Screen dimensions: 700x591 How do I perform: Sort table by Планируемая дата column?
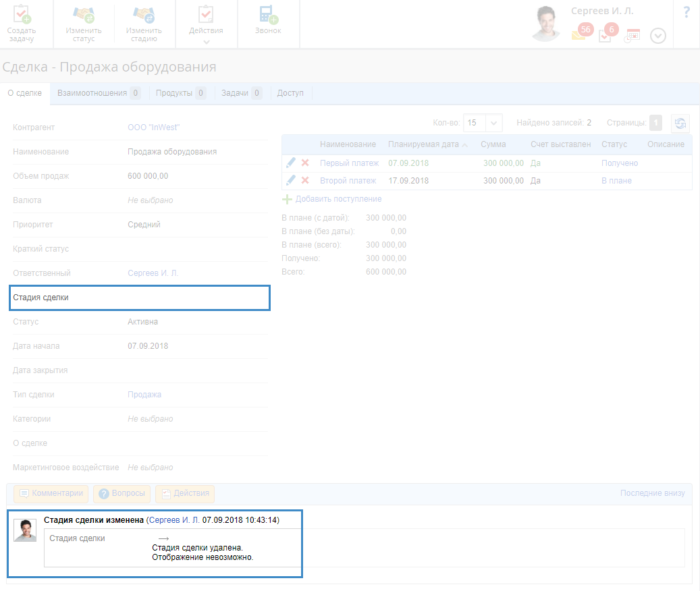(423, 144)
